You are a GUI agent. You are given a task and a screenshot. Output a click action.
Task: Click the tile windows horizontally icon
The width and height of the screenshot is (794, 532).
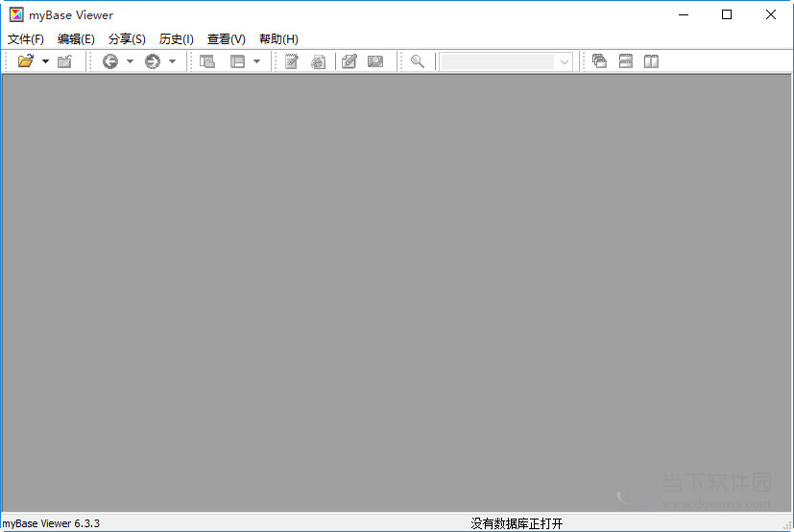[626, 61]
